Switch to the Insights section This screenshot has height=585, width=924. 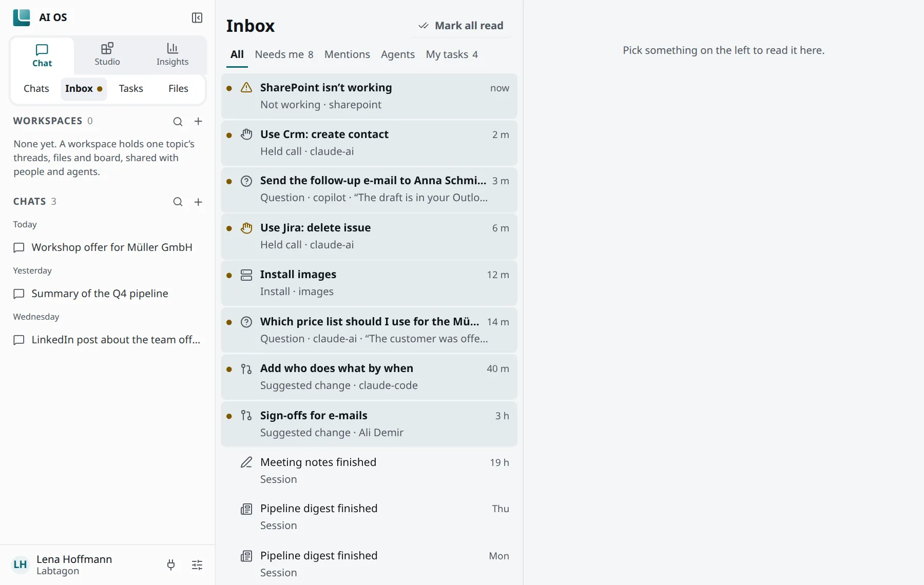tap(172, 55)
